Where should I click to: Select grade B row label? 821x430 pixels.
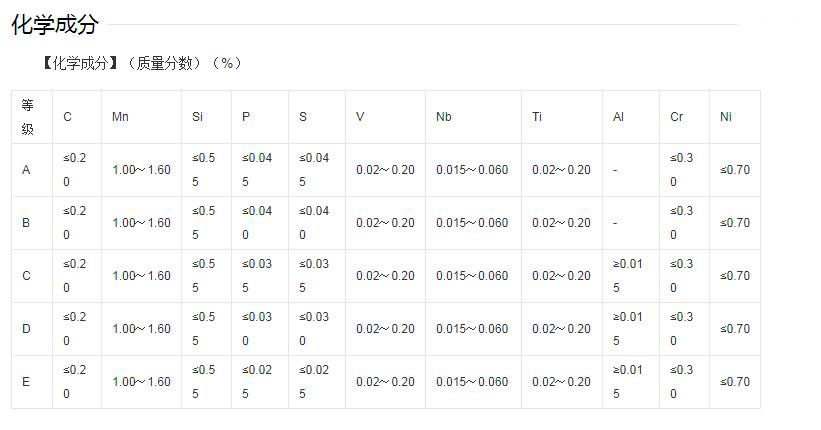[26, 223]
